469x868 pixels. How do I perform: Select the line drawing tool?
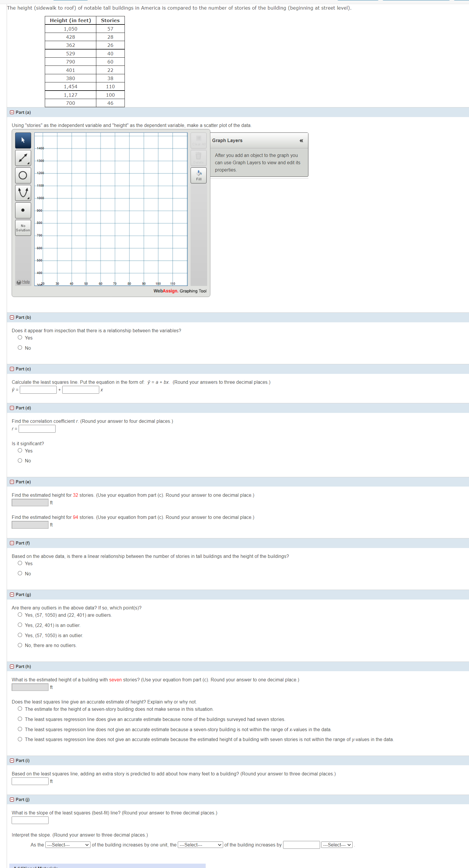(23, 157)
